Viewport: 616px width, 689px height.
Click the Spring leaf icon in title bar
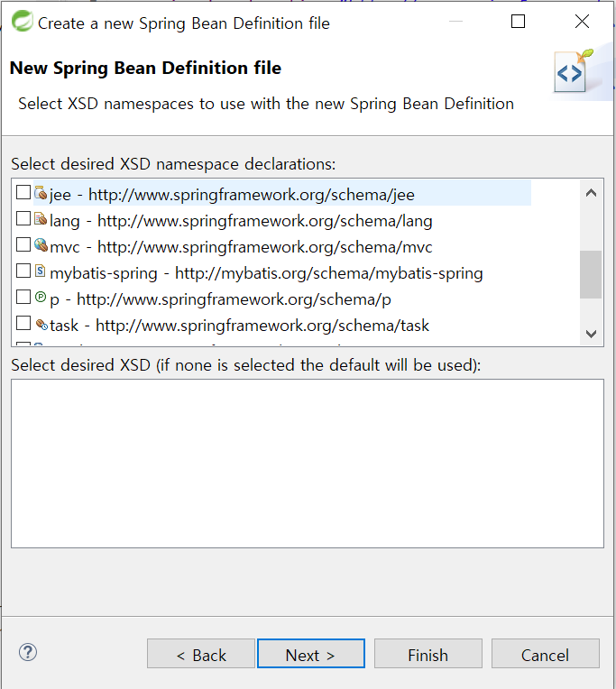click(22, 21)
